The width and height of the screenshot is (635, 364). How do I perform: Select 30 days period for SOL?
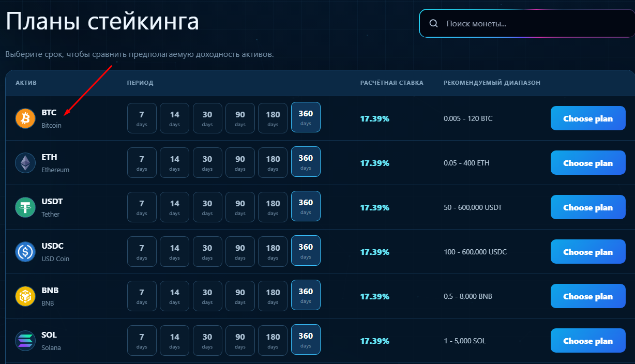point(207,341)
